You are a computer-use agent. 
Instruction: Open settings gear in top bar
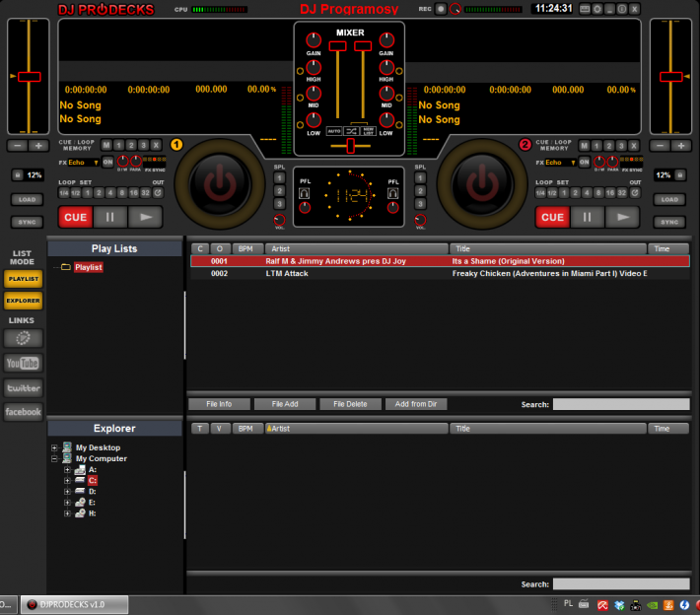click(596, 9)
